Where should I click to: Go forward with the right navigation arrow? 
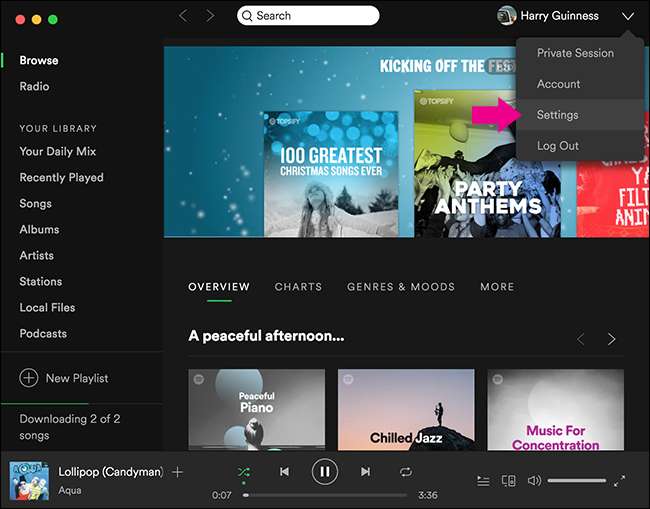coord(211,16)
